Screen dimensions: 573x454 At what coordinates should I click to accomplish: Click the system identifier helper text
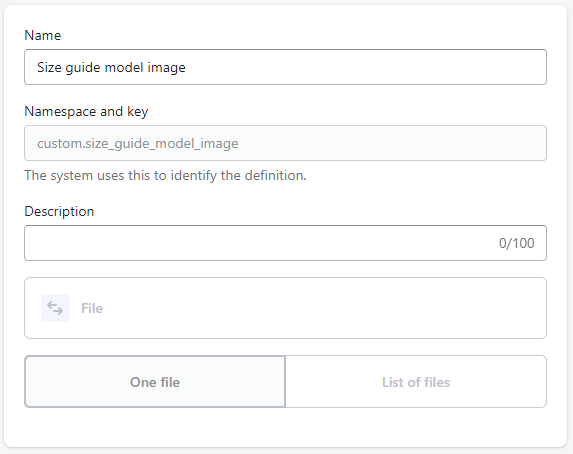coord(165,176)
